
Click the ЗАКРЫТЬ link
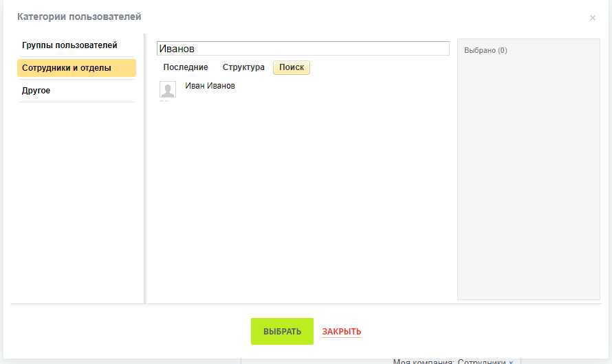click(342, 332)
